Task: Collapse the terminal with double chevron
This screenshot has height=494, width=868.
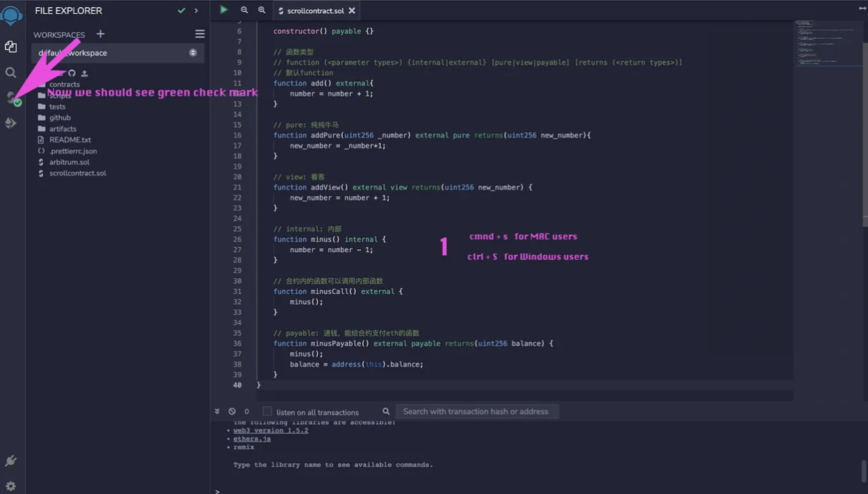Action: [x=217, y=411]
